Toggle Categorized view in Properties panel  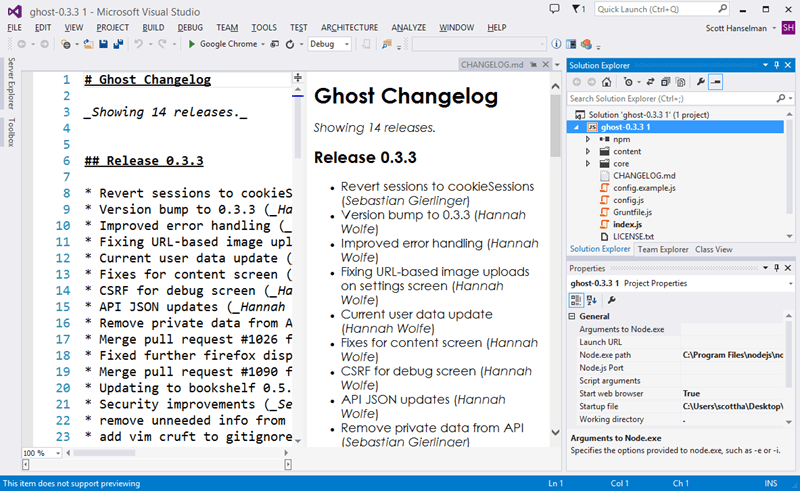point(578,299)
